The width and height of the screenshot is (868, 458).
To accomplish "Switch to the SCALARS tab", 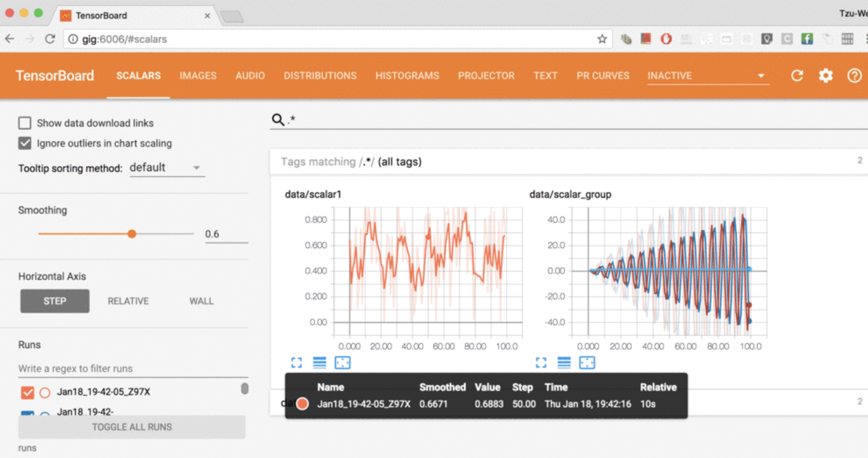I will [138, 76].
